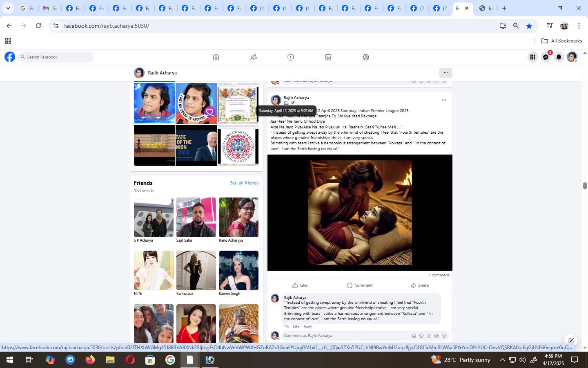Click the Search Facebook field
The height and width of the screenshot is (368, 588).
[56, 57]
